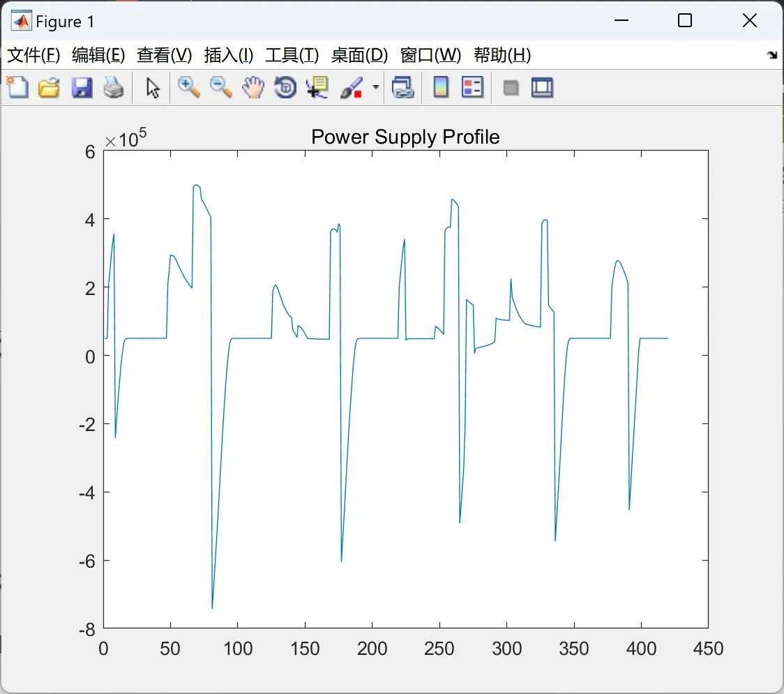The width and height of the screenshot is (784, 694).
Task: Print the figure using the printer icon
Action: click(114, 87)
